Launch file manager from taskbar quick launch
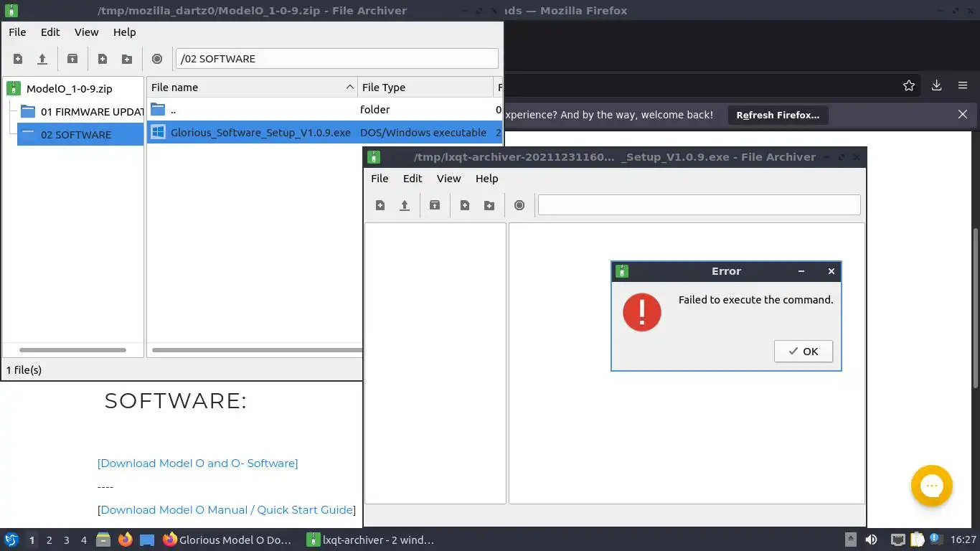The image size is (980, 551). coord(103,540)
